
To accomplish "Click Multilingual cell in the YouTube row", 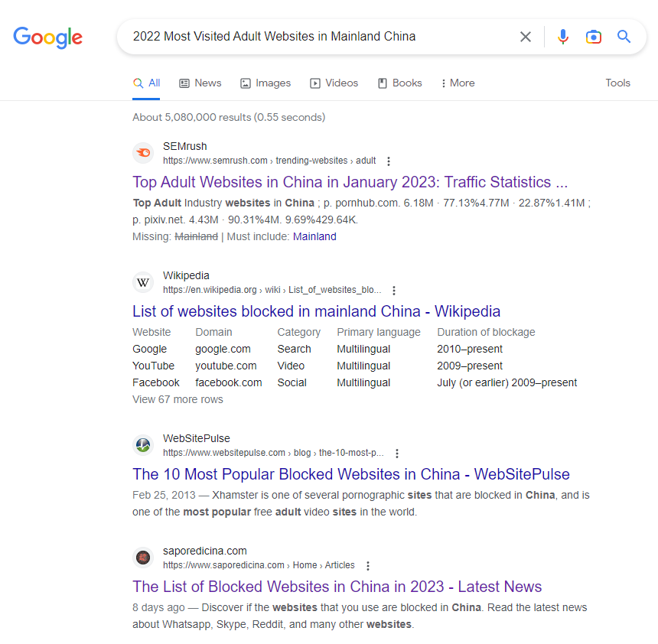I will (363, 366).
